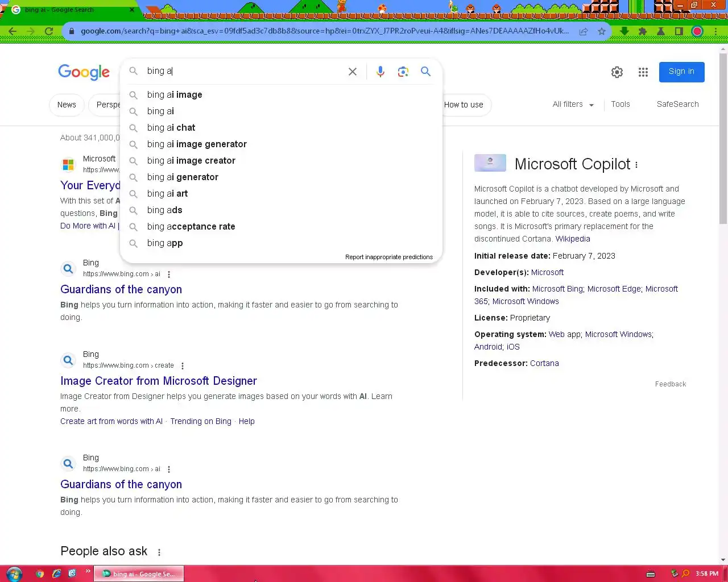
Task: Open the Extensions puzzle piece icon
Action: (x=643, y=31)
